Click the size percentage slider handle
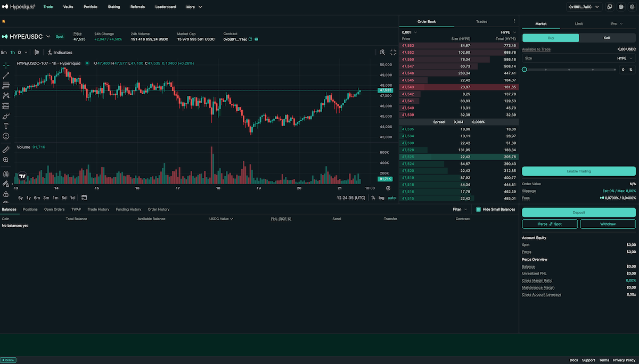 tap(525, 69)
